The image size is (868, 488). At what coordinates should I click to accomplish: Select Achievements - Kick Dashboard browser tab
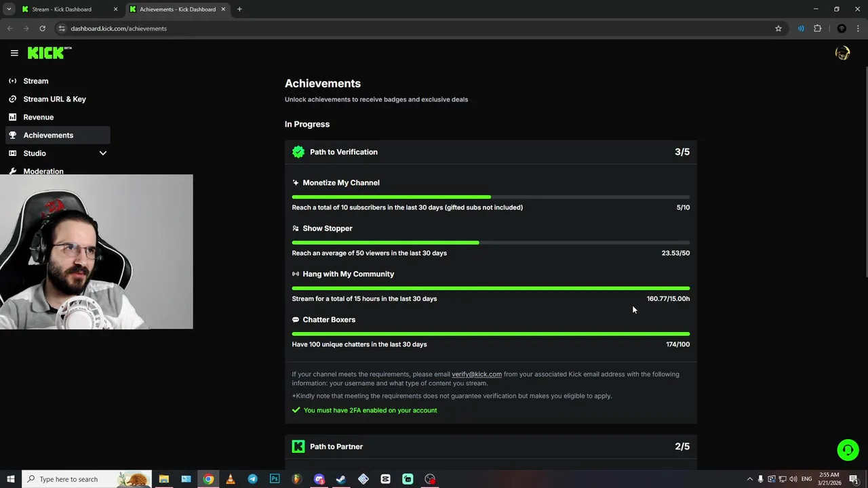coord(177,9)
